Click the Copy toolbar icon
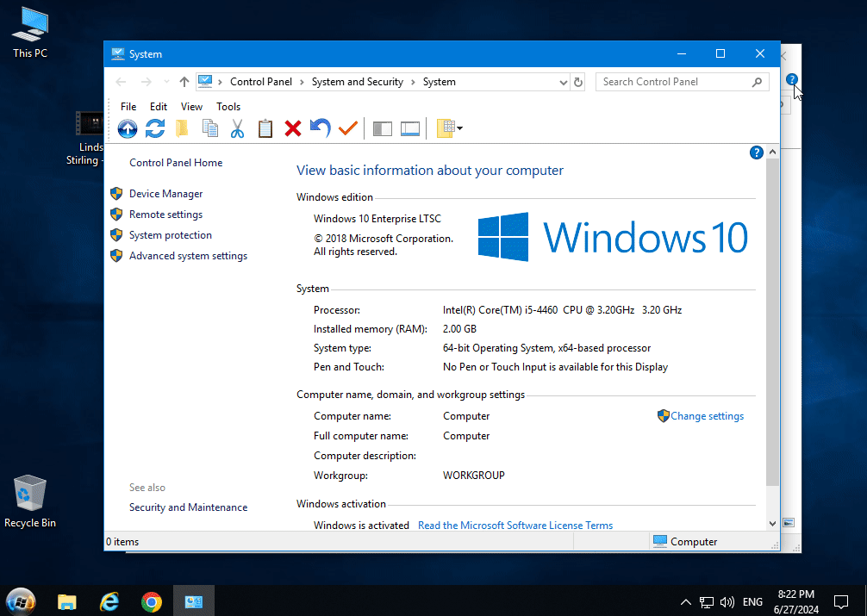Image resolution: width=867 pixels, height=616 pixels. click(x=209, y=128)
